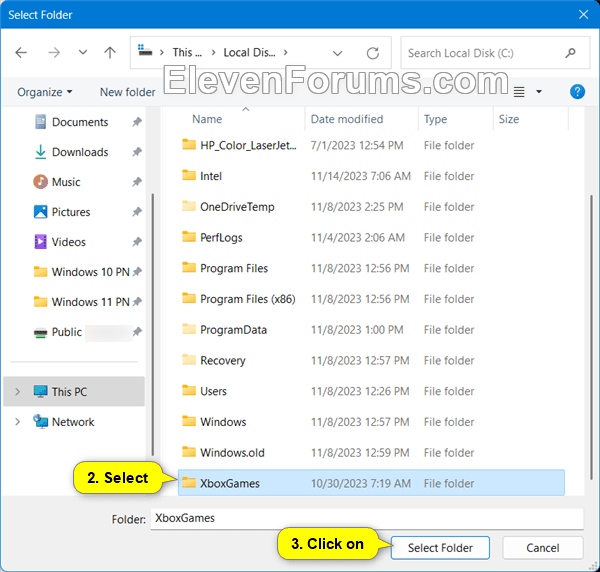Create a New folder

128,92
